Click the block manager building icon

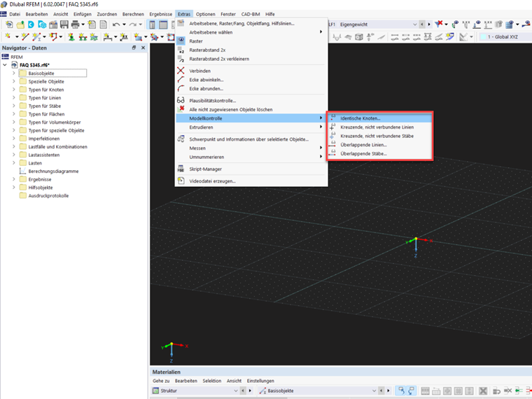pyautogui.click(x=53, y=24)
